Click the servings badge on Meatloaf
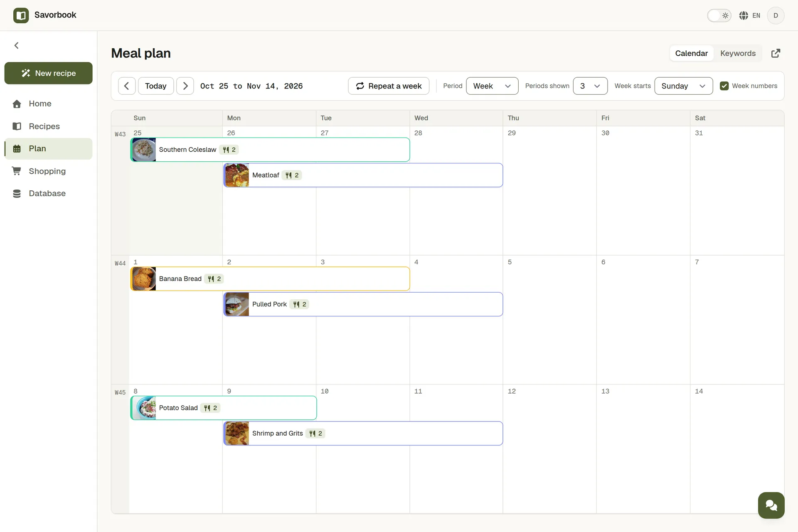798x532 pixels. [x=292, y=175]
